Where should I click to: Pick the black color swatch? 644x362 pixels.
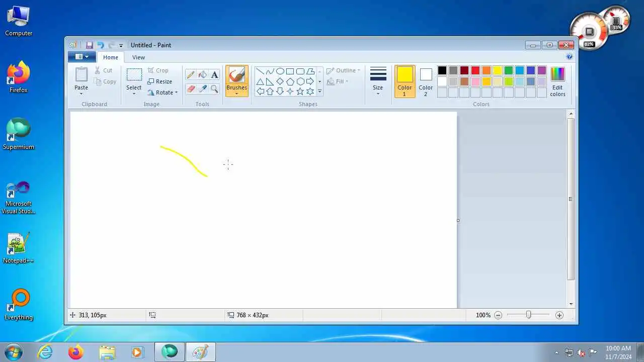click(x=442, y=70)
